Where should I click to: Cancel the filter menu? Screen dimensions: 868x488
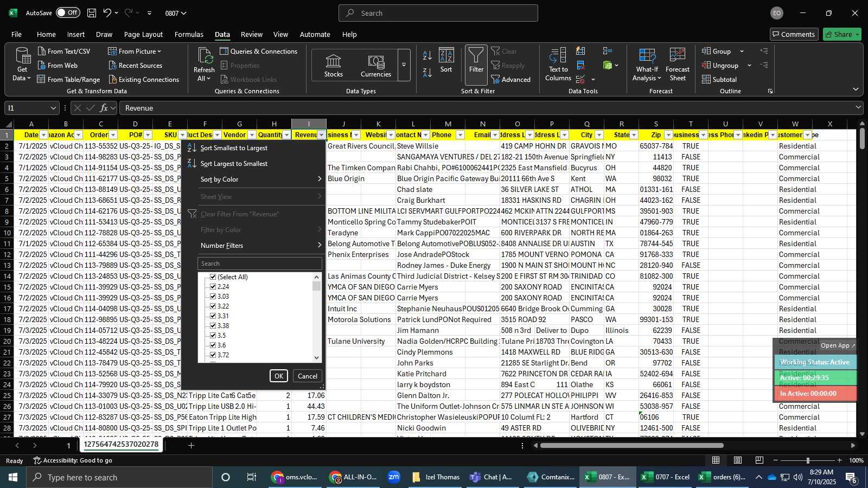[308, 376]
